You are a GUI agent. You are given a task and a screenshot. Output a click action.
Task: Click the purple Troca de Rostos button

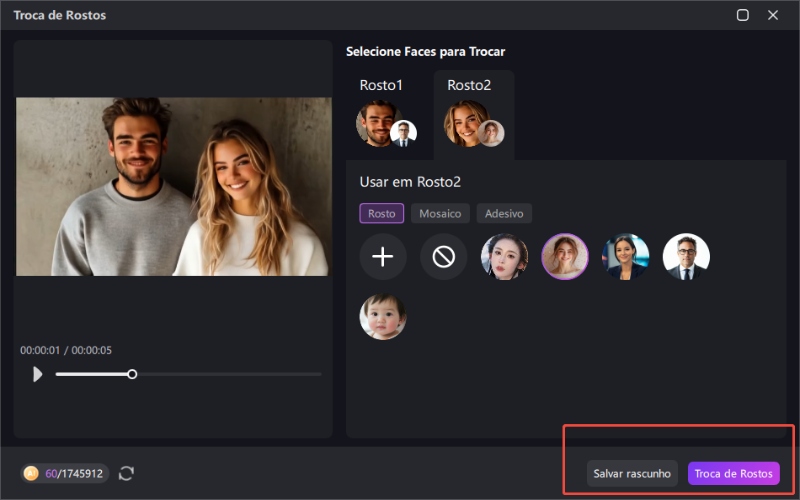734,473
